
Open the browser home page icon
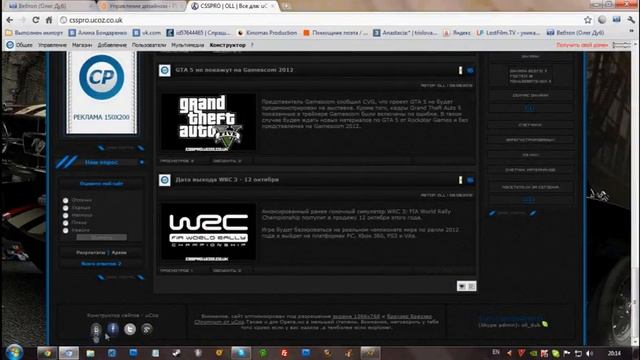point(49,20)
